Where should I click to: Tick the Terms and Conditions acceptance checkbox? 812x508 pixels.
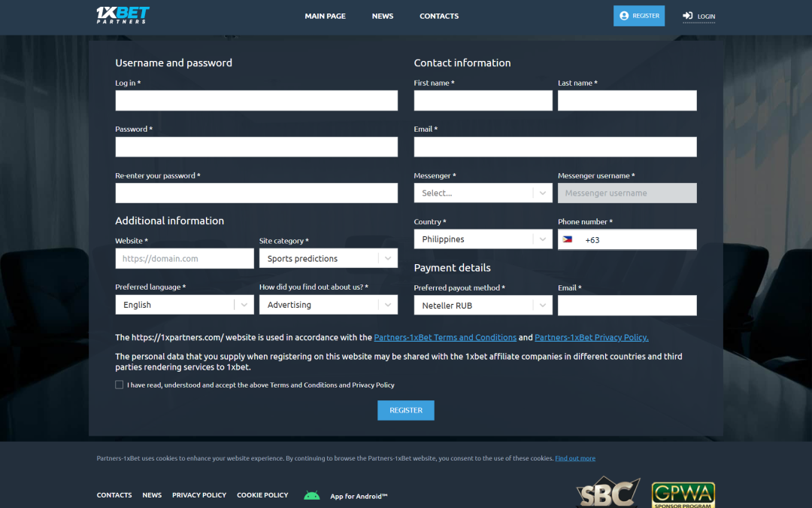click(x=119, y=385)
